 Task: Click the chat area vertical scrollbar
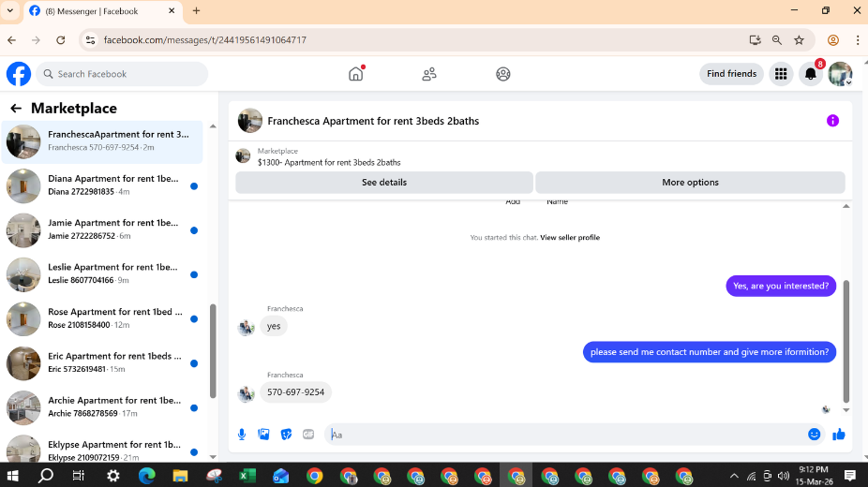[846, 341]
